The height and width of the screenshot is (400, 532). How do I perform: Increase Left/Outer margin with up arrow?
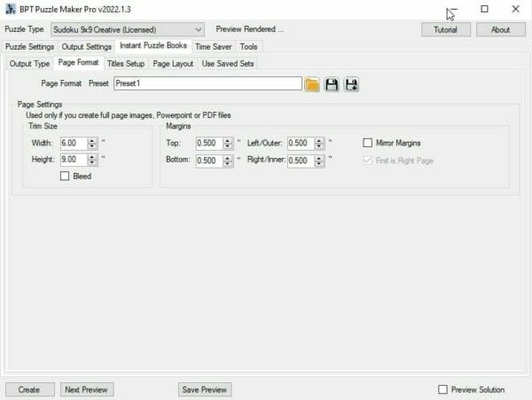pos(319,140)
